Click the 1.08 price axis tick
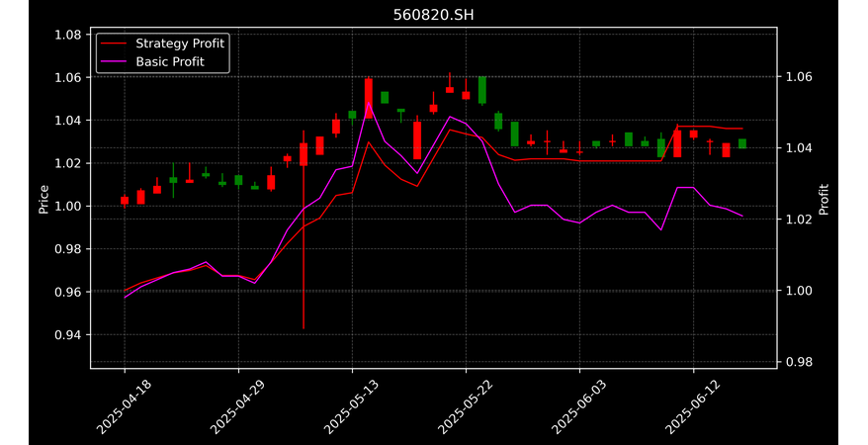Screen dimensions: 868x445 pos(68,35)
